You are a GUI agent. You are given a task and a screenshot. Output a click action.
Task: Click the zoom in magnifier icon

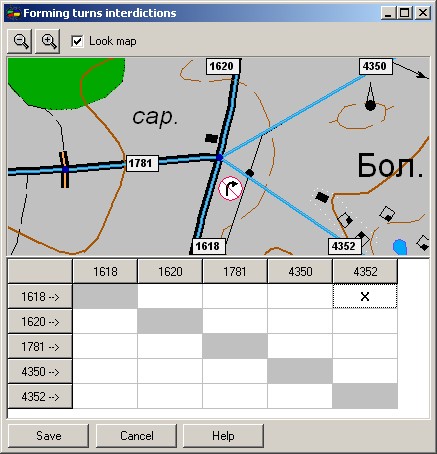coord(48,41)
